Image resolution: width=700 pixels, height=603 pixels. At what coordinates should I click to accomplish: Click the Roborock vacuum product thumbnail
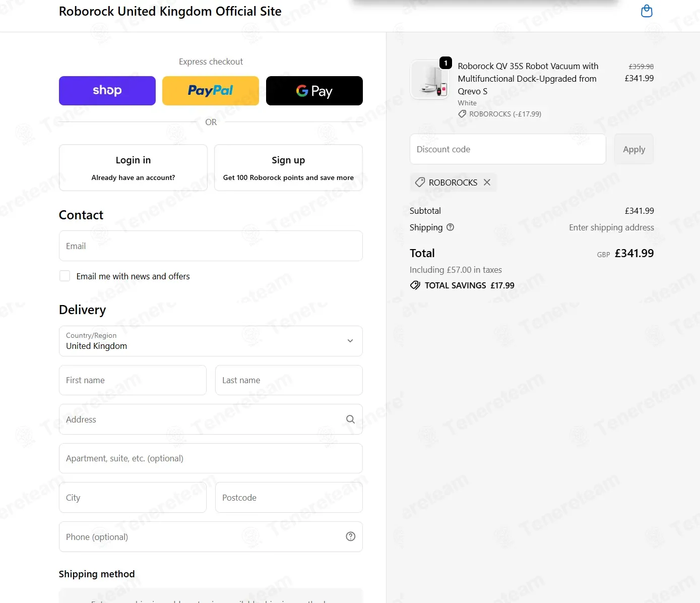pos(429,80)
